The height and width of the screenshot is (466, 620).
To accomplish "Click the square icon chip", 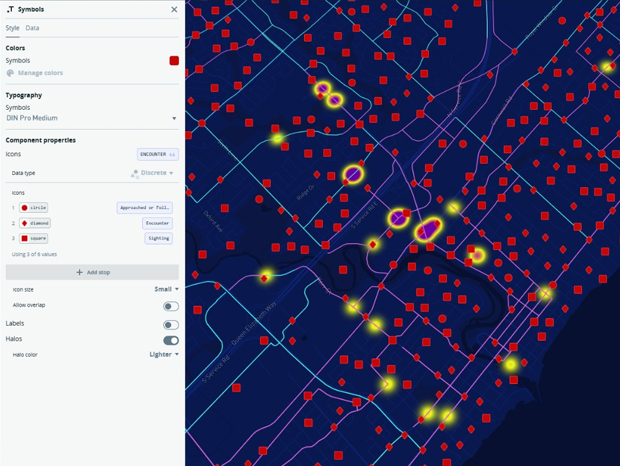I will point(35,238).
